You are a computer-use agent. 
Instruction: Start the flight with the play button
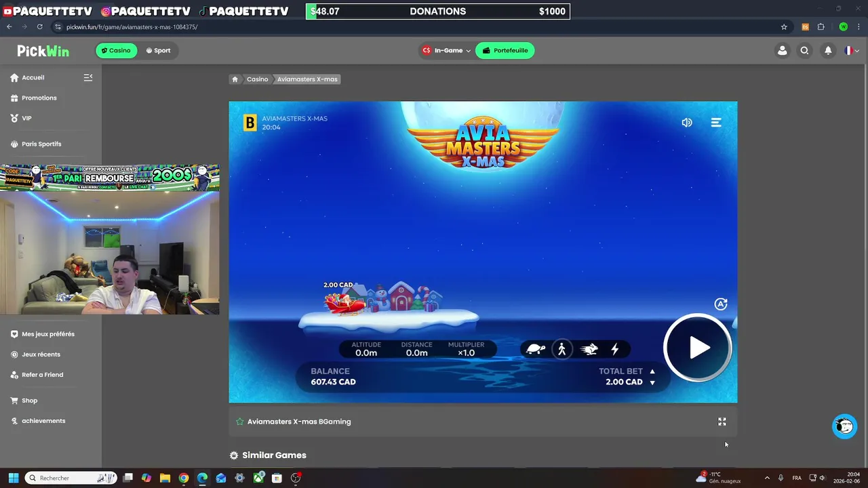(698, 348)
